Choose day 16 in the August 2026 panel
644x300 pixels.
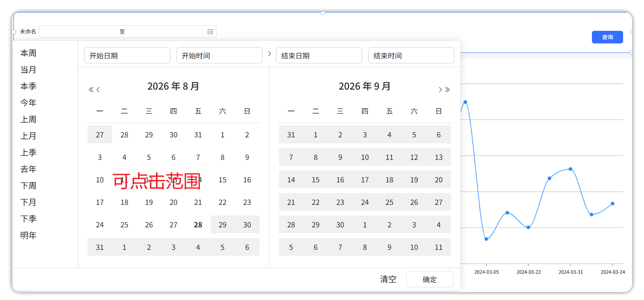coord(247,180)
